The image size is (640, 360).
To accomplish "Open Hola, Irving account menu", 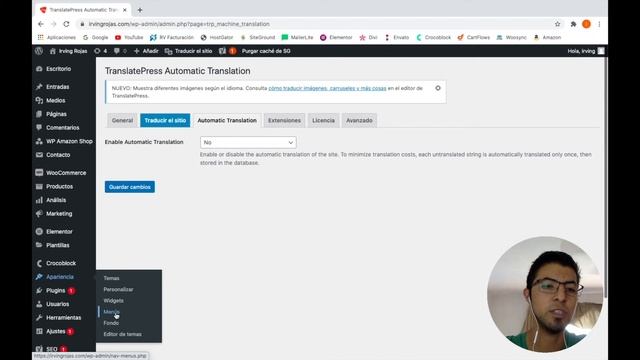I will point(586,51).
